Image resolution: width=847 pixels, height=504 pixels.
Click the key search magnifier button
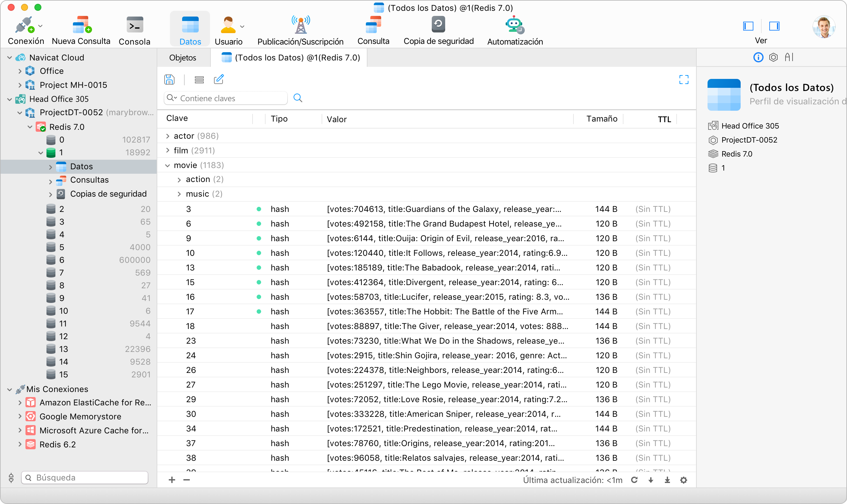click(298, 98)
